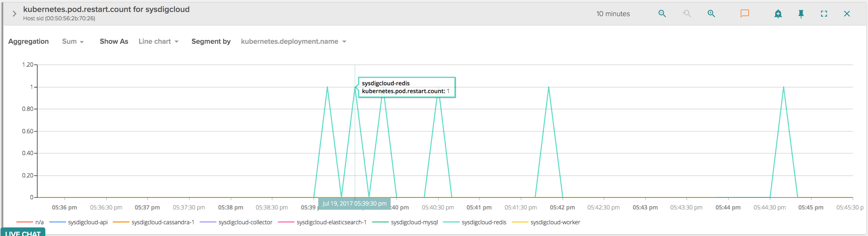Click the 05:44:30 pm time axis label
Screen dimensions: 868x236
pos(770,207)
